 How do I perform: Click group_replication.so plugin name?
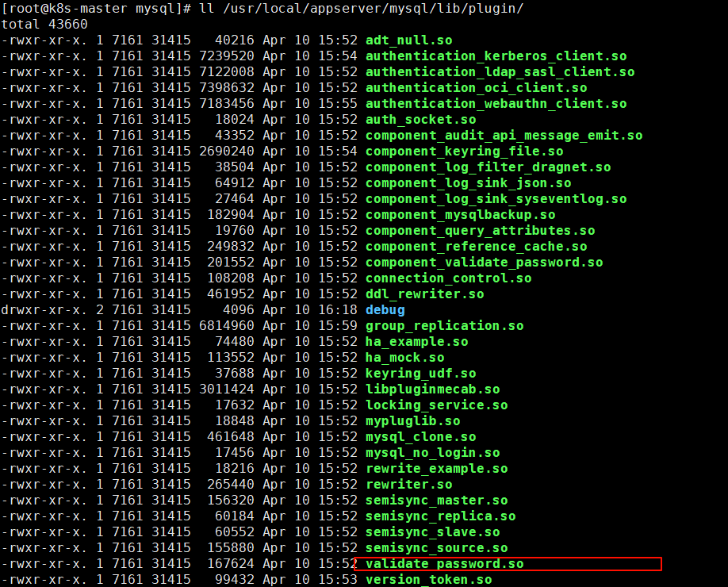[x=444, y=326]
